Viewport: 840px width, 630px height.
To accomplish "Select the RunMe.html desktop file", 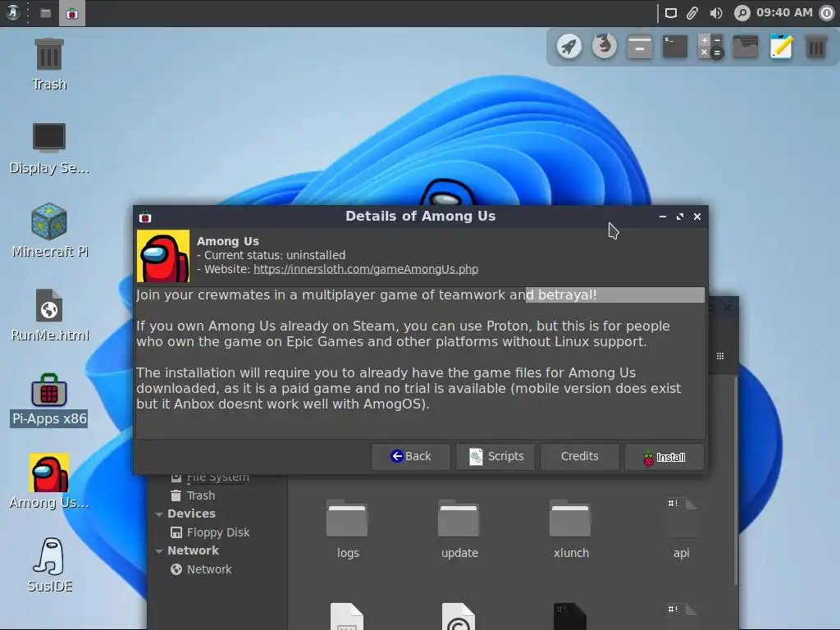I will (x=49, y=315).
